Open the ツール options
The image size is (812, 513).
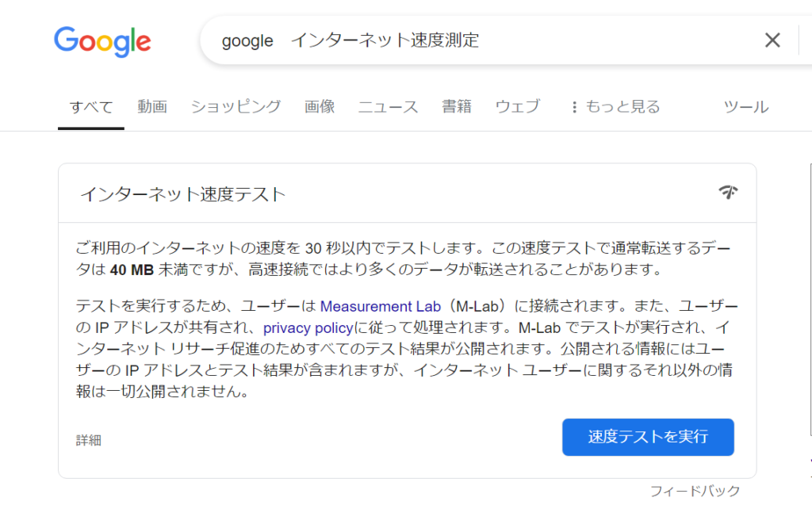pos(745,107)
